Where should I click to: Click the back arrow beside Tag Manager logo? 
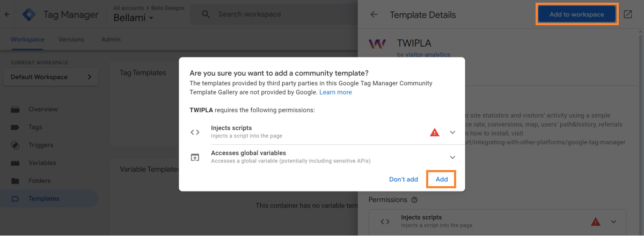point(7,14)
